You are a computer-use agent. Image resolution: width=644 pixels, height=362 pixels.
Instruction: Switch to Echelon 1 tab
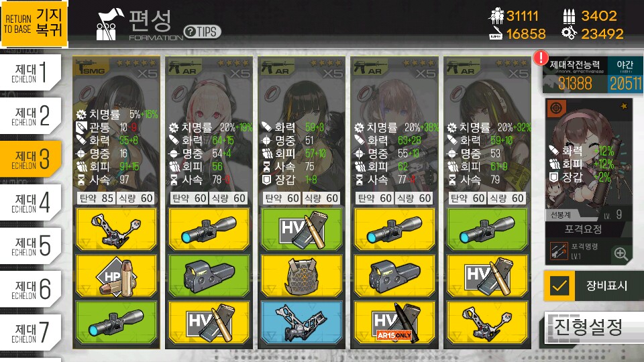[x=31, y=72]
